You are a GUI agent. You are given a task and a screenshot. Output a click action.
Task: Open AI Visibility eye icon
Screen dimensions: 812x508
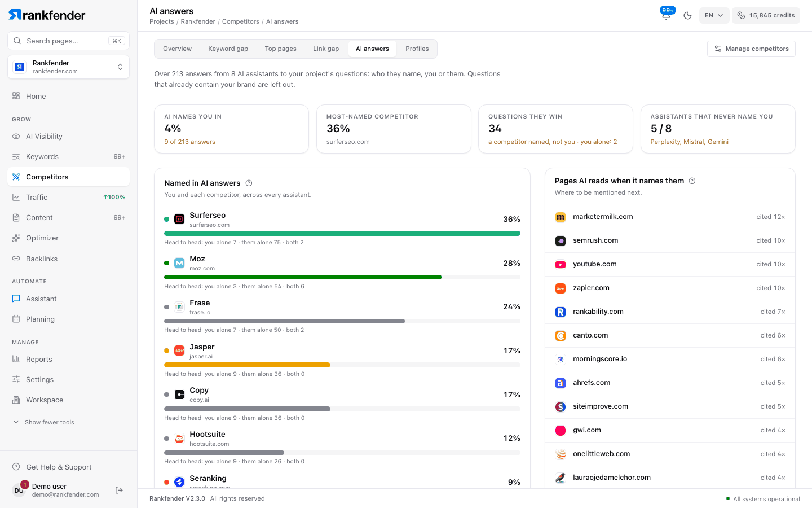pos(16,137)
